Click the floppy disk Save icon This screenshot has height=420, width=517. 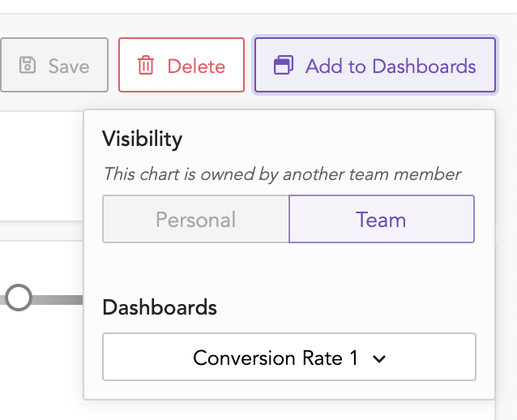click(x=28, y=65)
